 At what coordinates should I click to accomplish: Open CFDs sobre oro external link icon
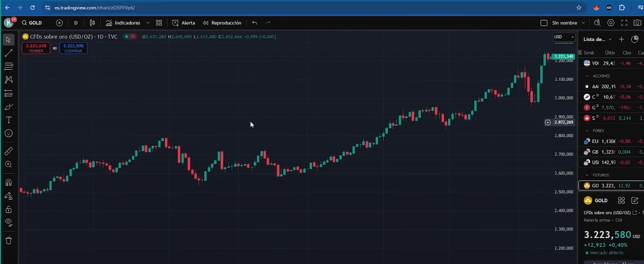point(635,213)
